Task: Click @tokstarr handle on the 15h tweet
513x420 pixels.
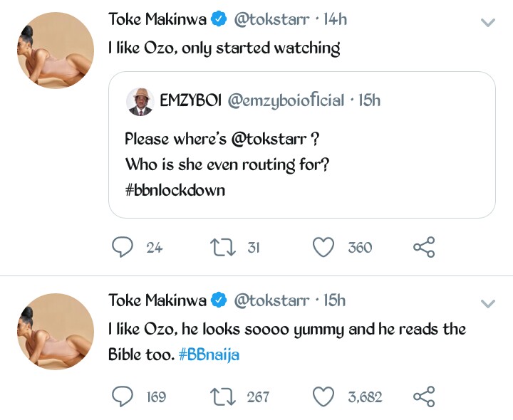Action: point(273,300)
